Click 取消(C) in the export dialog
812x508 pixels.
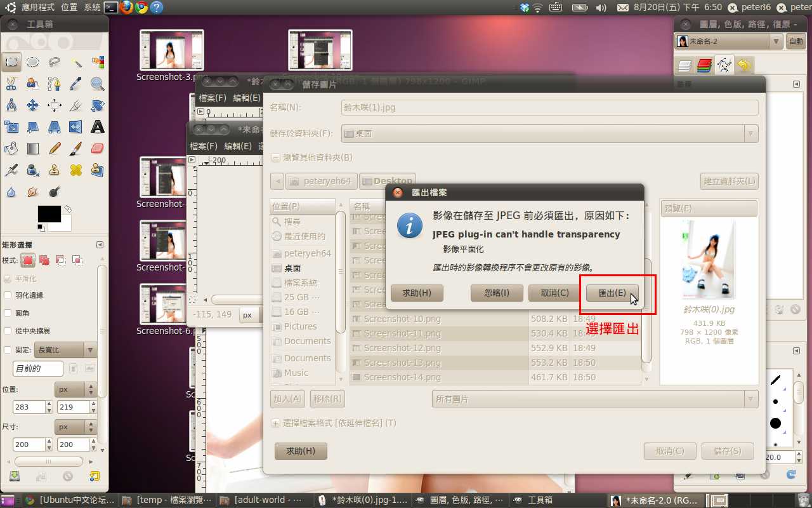pyautogui.click(x=554, y=293)
